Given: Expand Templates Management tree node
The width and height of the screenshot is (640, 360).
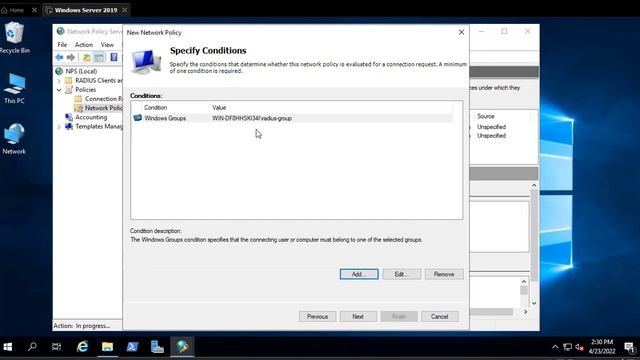Looking at the screenshot, I should click(x=59, y=127).
